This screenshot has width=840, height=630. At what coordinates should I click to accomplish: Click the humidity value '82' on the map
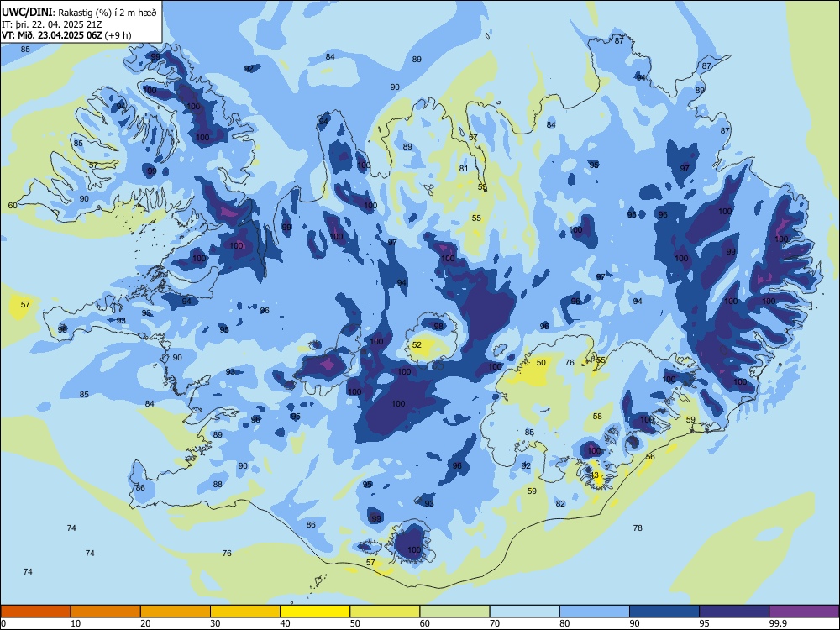[560, 503]
